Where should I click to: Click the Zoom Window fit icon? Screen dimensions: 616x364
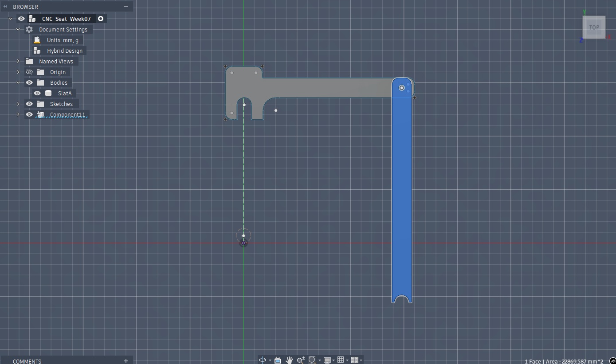[x=312, y=360]
